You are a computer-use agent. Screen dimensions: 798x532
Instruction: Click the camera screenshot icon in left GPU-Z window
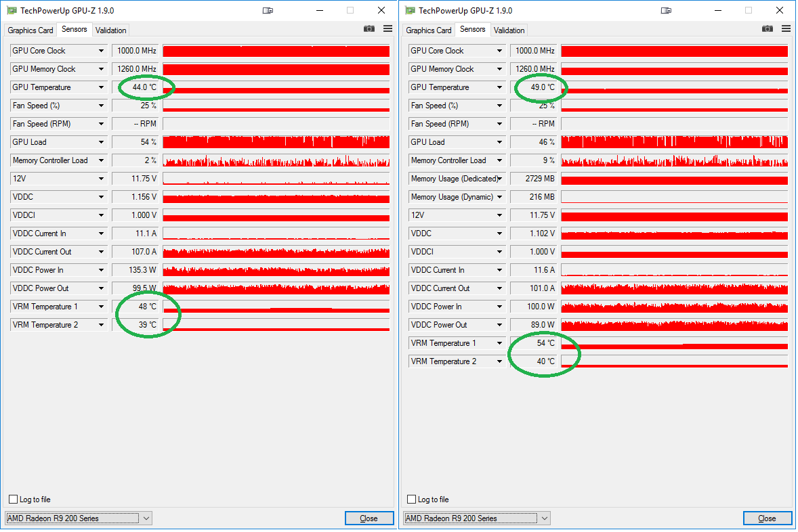(369, 29)
